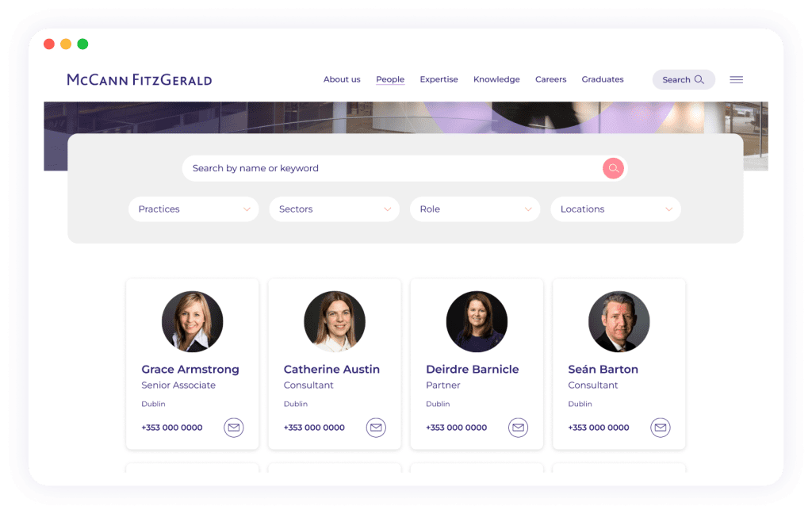This screenshot has height=514, width=812.
Task: Select the People menu item
Action: (x=390, y=79)
